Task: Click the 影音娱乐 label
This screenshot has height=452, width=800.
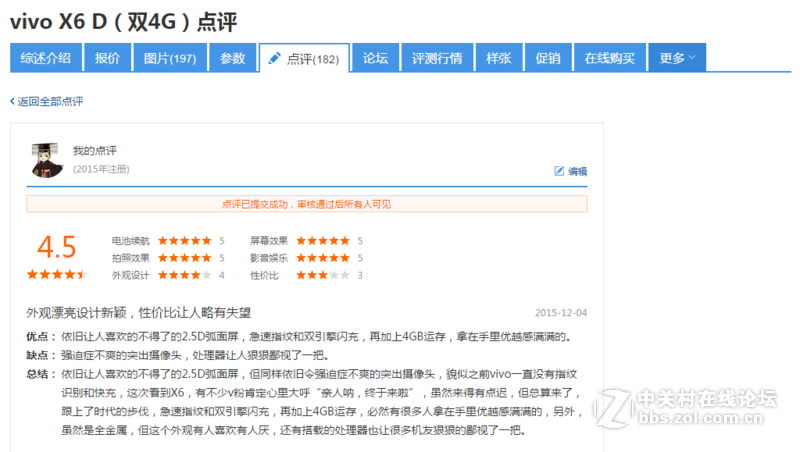Action: (x=269, y=258)
